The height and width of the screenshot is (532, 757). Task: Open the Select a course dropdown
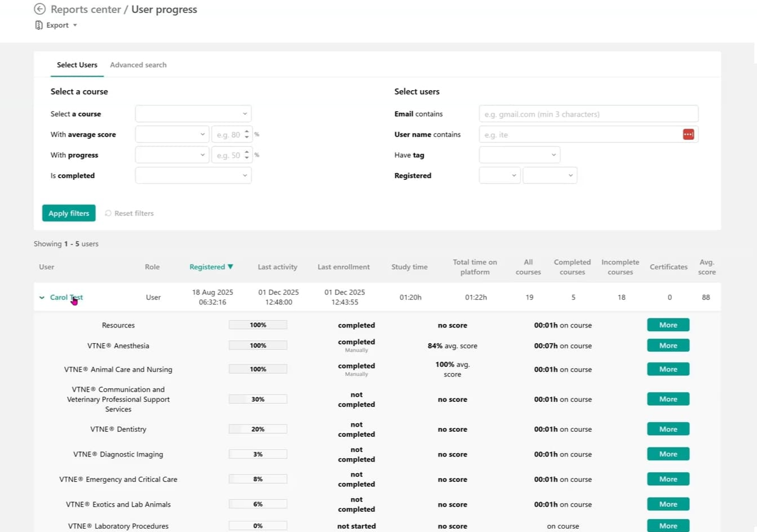(193, 113)
